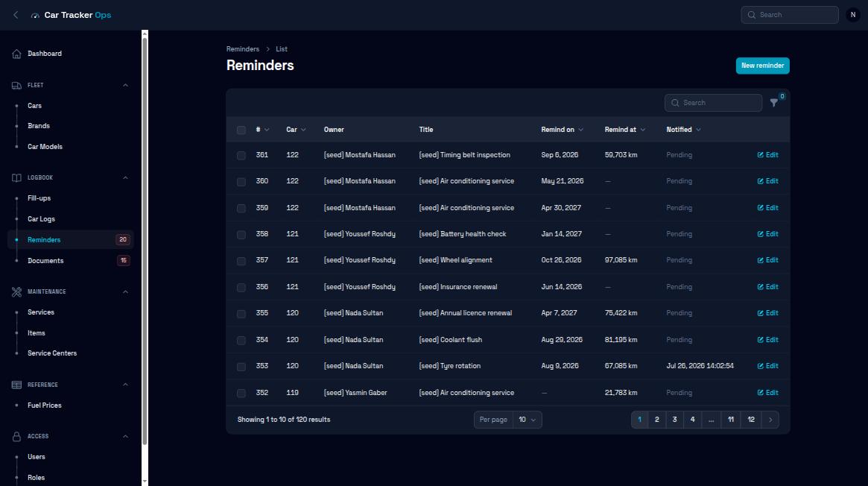Sort by the Car column

[296, 130]
